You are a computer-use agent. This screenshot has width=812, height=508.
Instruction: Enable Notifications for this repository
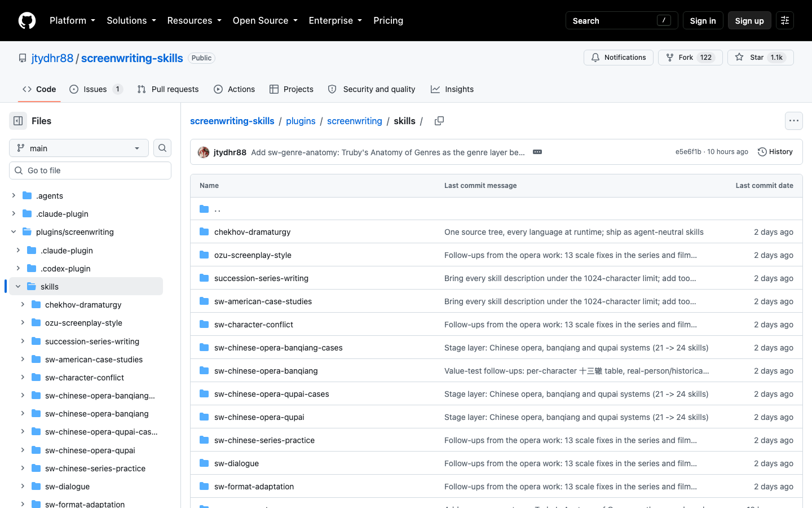pyautogui.click(x=619, y=58)
